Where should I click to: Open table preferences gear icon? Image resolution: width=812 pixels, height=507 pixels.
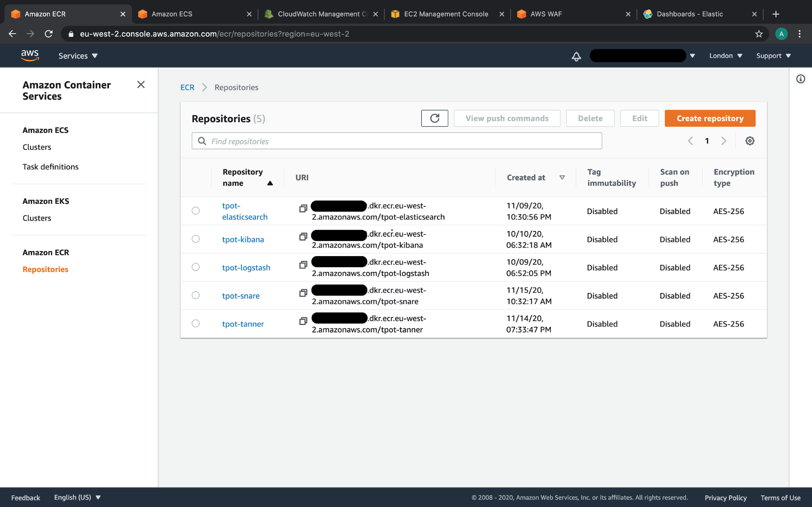point(750,141)
